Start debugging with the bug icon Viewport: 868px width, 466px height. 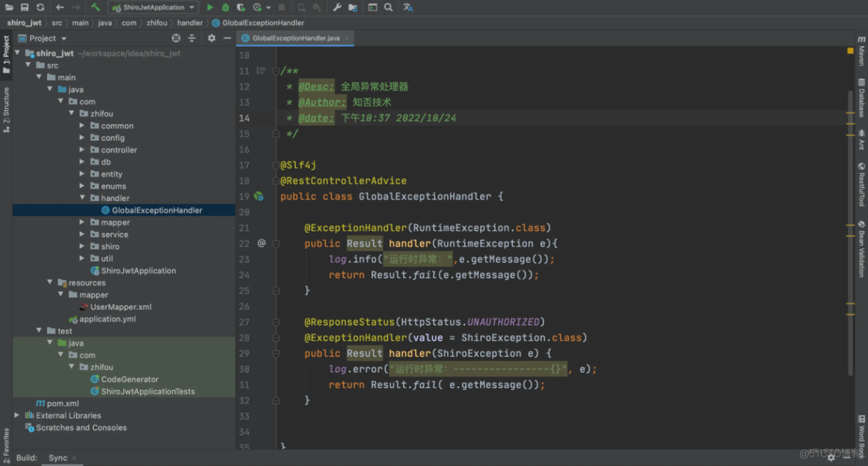coord(227,7)
